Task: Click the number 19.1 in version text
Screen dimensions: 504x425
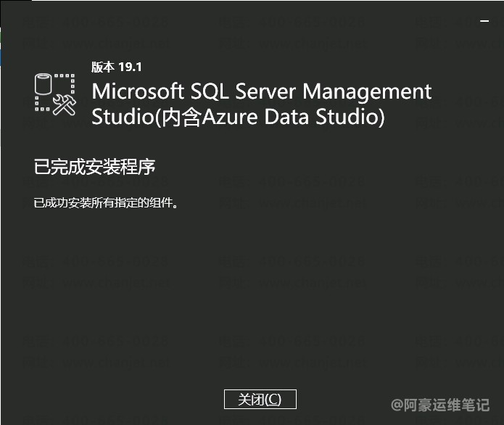Action: (130, 67)
